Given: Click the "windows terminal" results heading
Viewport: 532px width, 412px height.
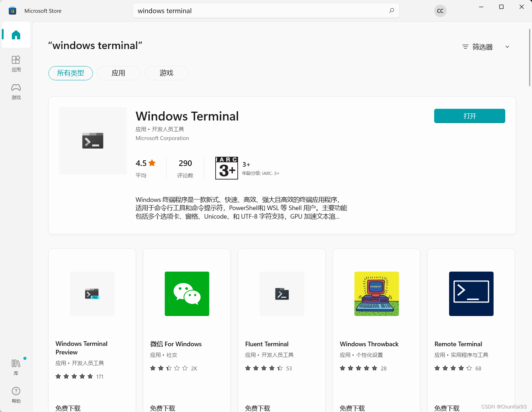Looking at the screenshot, I should coord(95,46).
